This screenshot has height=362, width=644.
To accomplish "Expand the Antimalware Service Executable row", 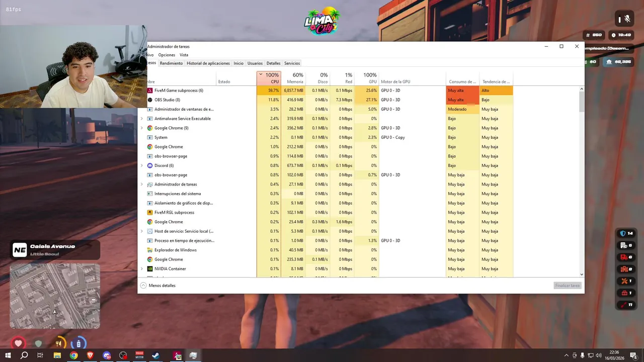I will coord(142,119).
